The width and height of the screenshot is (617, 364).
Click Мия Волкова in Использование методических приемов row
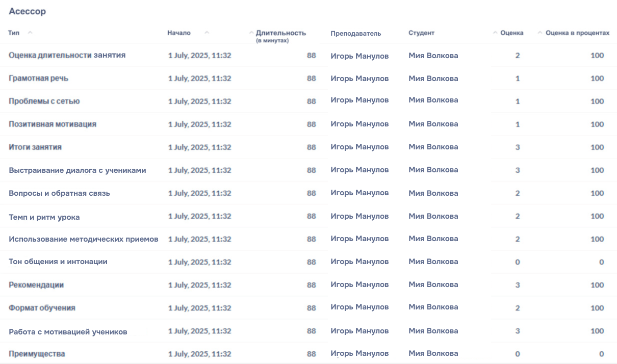[433, 239]
